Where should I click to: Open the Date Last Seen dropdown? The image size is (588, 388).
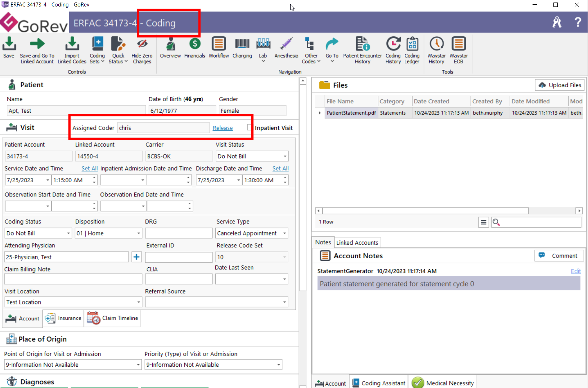tap(284, 279)
